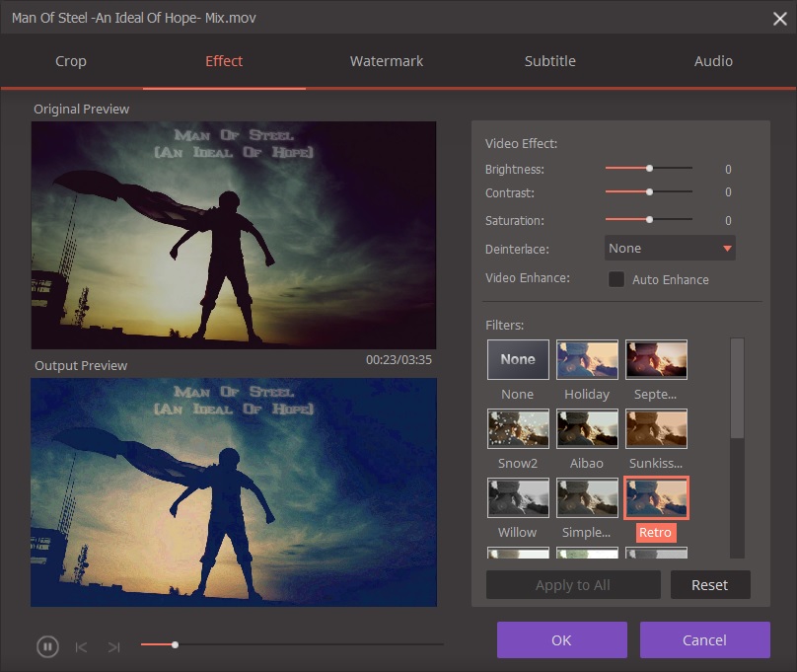The width and height of the screenshot is (797, 672).
Task: Click the Brightness value 0
Action: (x=728, y=170)
